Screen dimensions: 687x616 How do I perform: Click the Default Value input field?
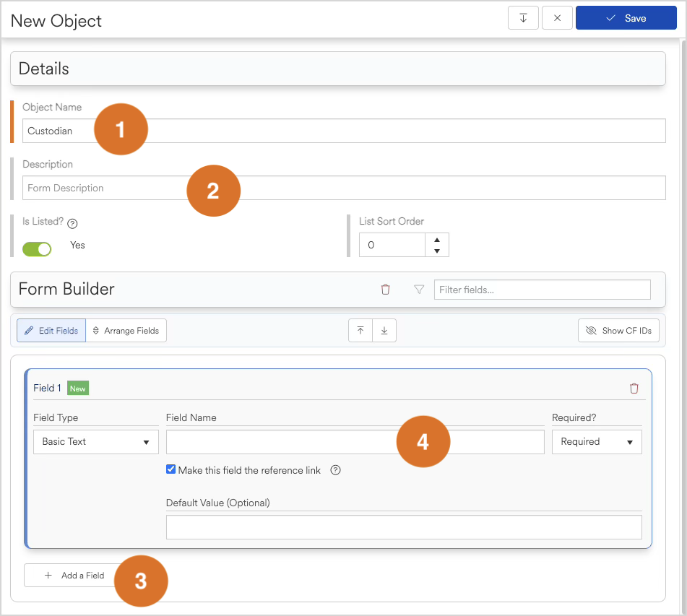(x=404, y=527)
